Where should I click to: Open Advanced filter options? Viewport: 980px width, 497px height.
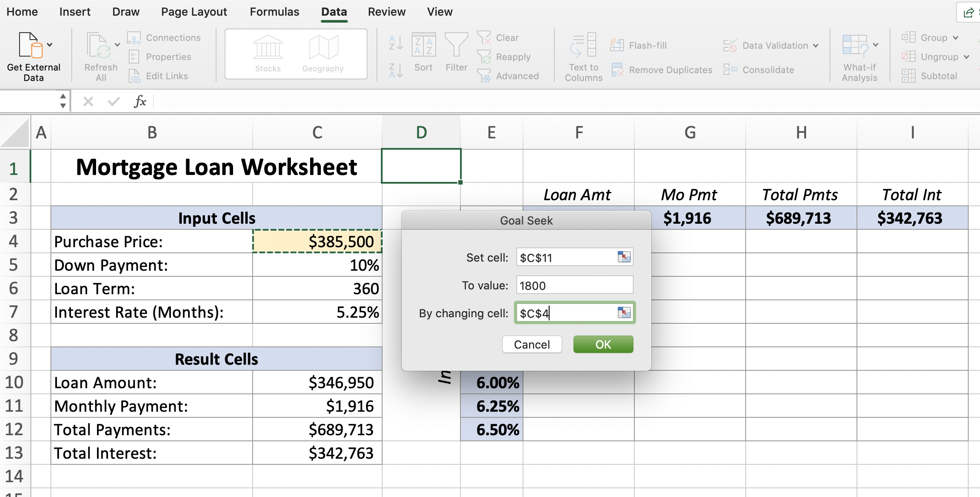click(x=508, y=76)
